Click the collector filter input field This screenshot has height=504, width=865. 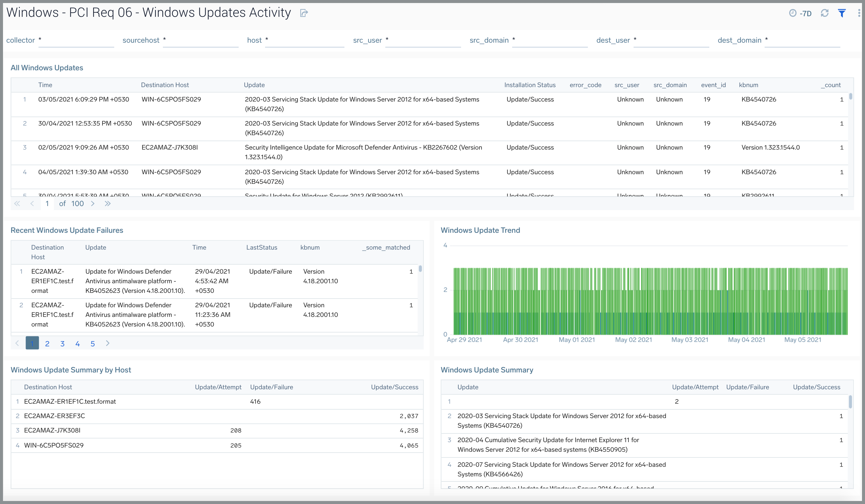click(72, 40)
